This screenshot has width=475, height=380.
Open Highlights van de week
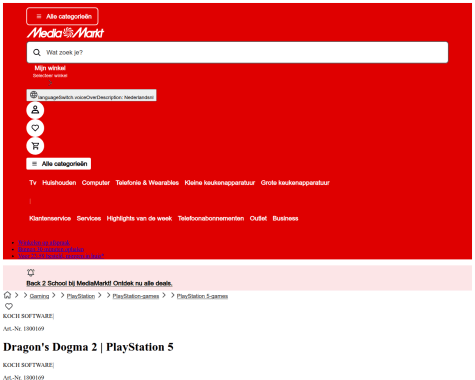click(139, 218)
